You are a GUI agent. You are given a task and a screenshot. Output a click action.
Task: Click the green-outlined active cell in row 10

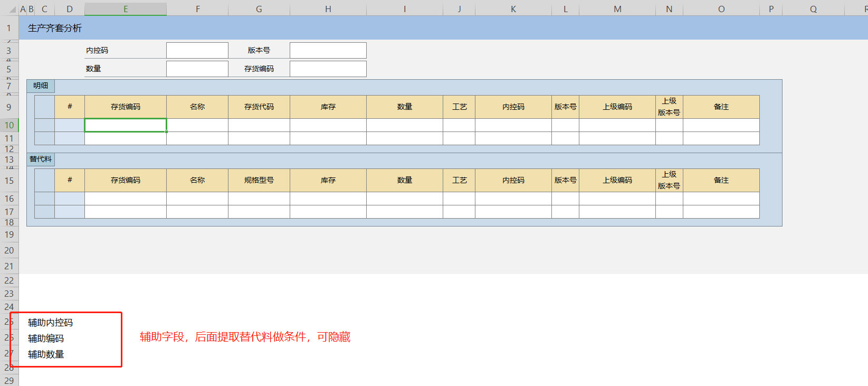(x=125, y=125)
